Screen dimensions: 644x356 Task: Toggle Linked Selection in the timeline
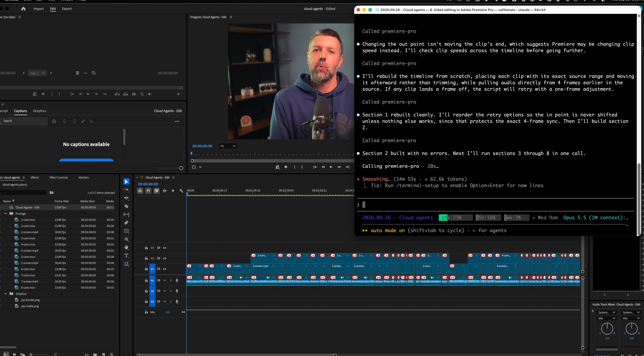156,191
